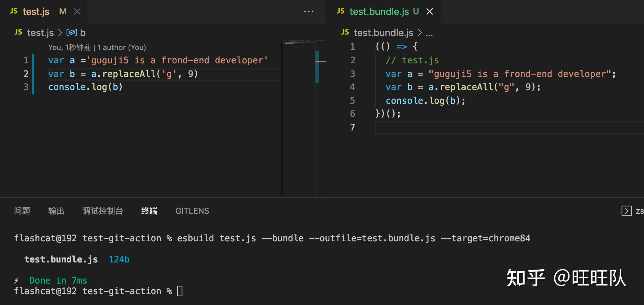
Task: Click the terminal command prompt input
Action: (x=180, y=291)
